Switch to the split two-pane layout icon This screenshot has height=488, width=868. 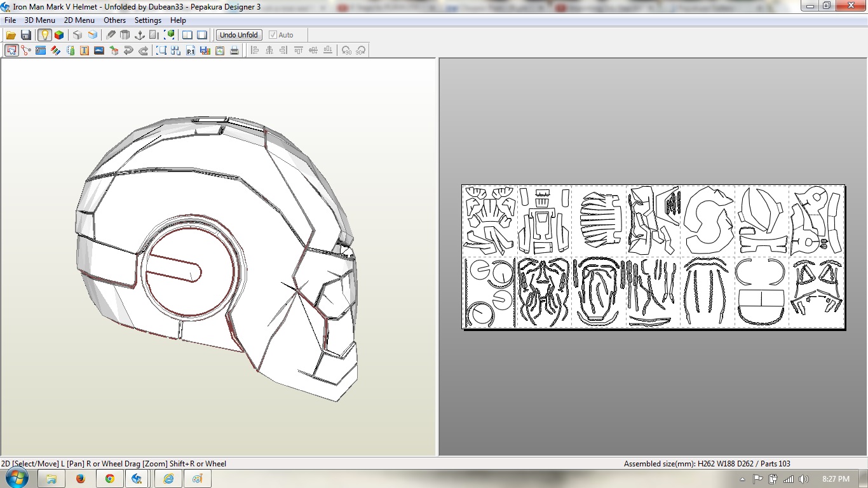187,35
